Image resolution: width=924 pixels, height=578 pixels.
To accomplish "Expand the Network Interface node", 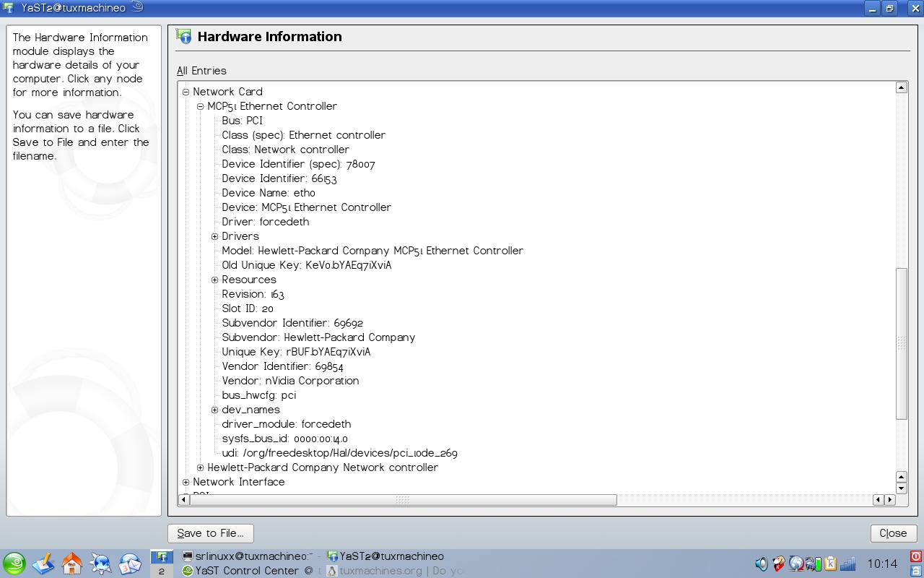I will (x=186, y=482).
